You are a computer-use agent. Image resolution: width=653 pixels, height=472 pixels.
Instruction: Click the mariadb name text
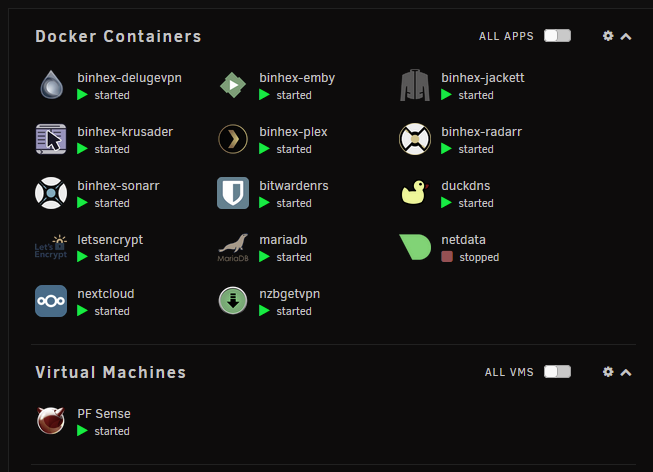pyautogui.click(x=283, y=240)
